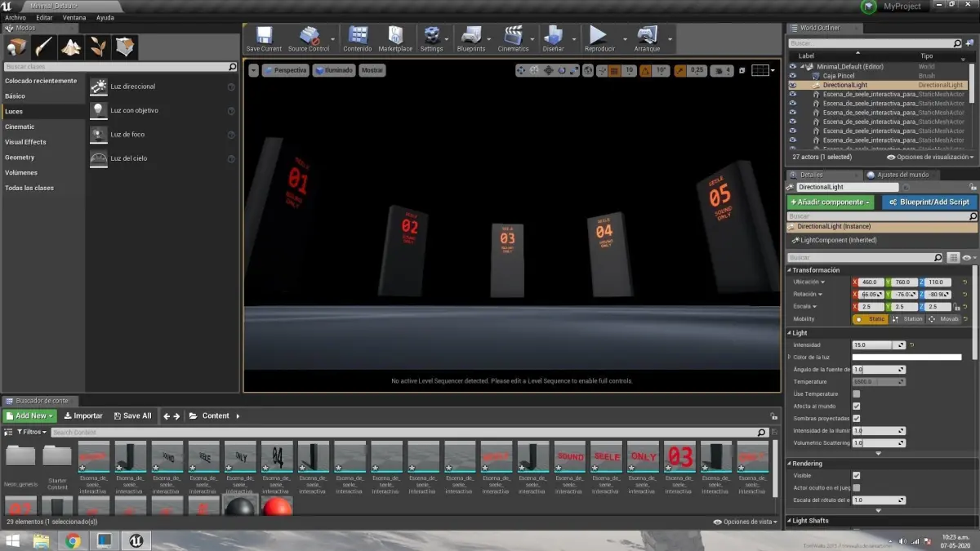Click the Importar button

(83, 415)
